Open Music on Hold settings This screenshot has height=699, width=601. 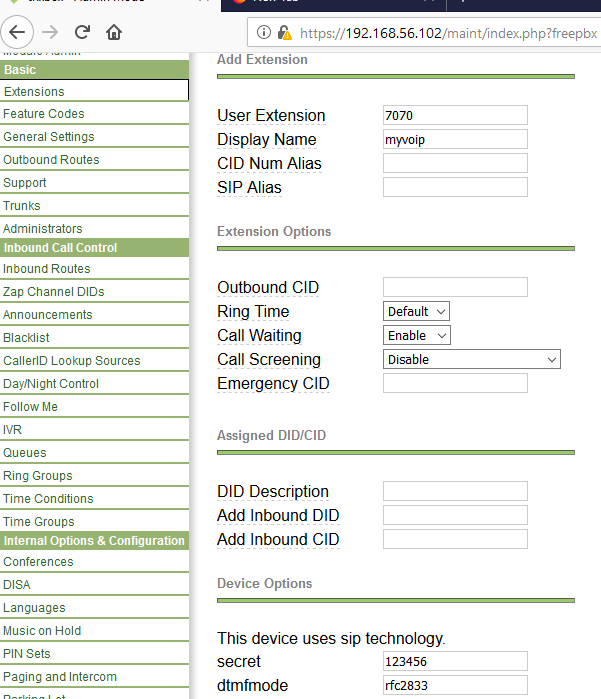(x=42, y=631)
